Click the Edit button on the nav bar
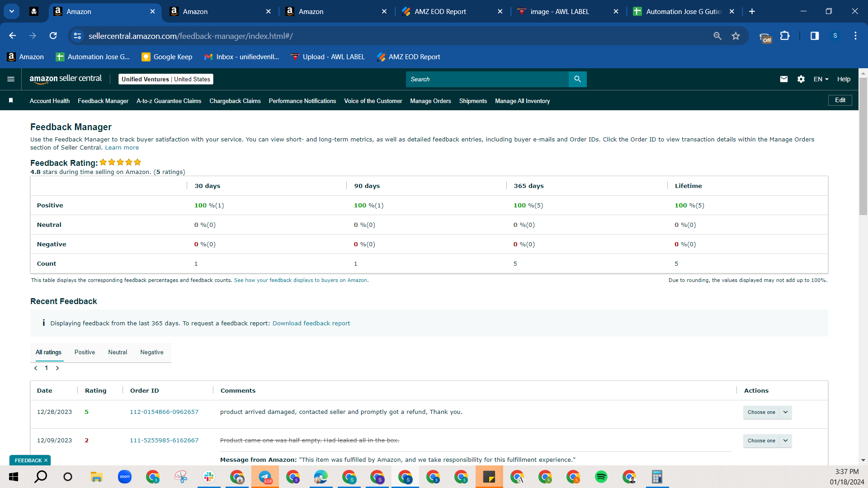The width and height of the screenshot is (868, 488). click(x=840, y=100)
